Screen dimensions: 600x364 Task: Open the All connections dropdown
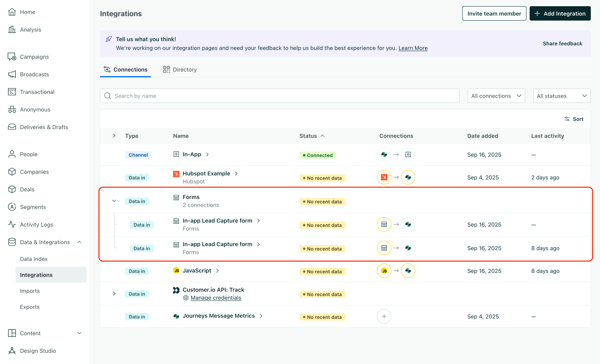[496, 96]
